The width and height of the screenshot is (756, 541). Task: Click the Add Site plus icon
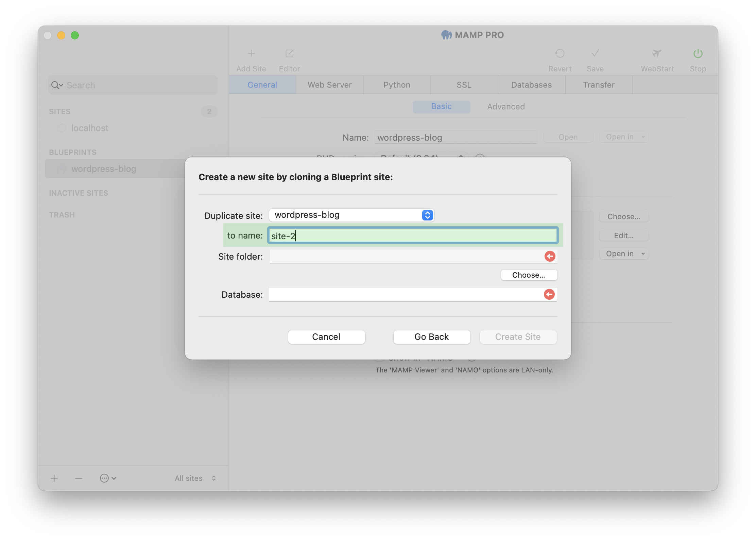pyautogui.click(x=251, y=53)
